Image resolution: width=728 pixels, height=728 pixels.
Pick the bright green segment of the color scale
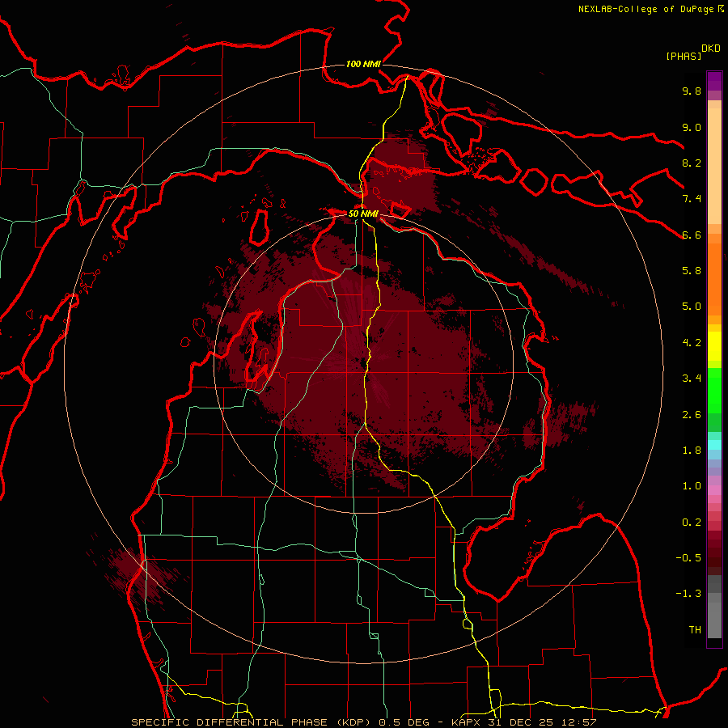click(714, 392)
